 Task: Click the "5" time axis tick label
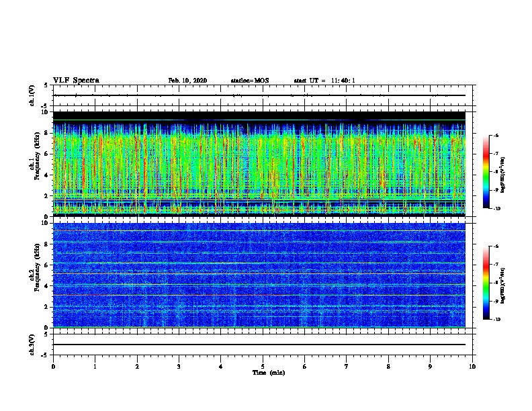[263, 367]
